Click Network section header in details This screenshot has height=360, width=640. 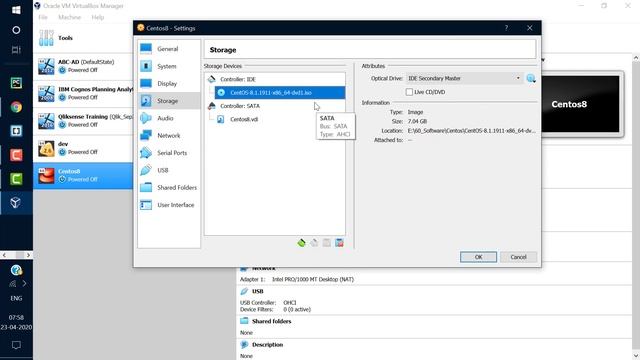(264, 268)
